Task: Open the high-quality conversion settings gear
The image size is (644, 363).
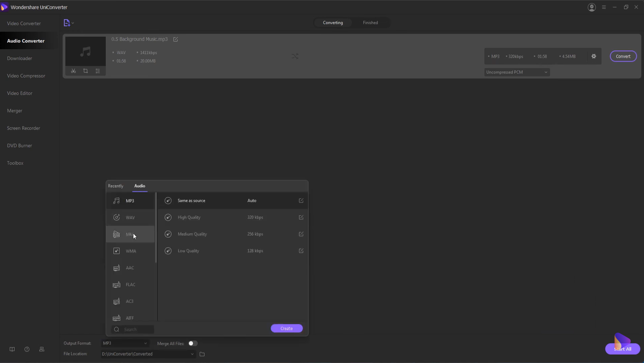Action: pyautogui.click(x=594, y=56)
